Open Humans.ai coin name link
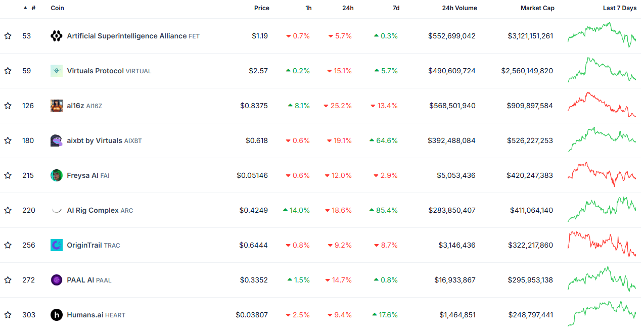 96,315
